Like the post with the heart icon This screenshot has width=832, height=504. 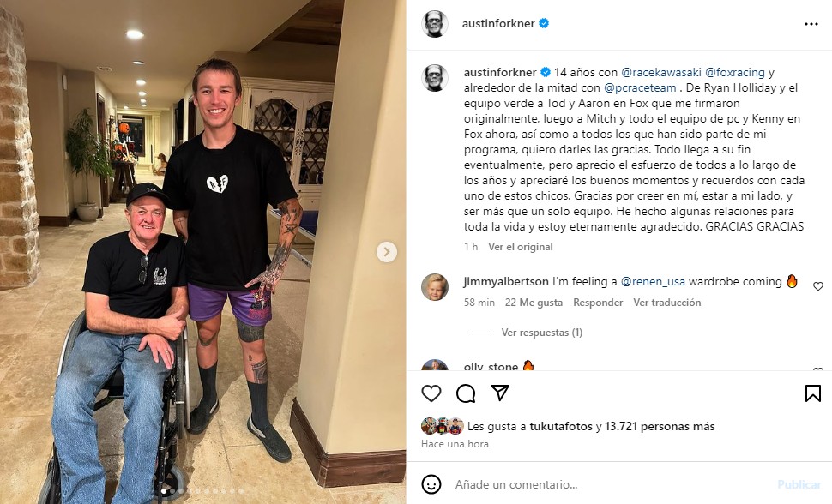point(431,393)
